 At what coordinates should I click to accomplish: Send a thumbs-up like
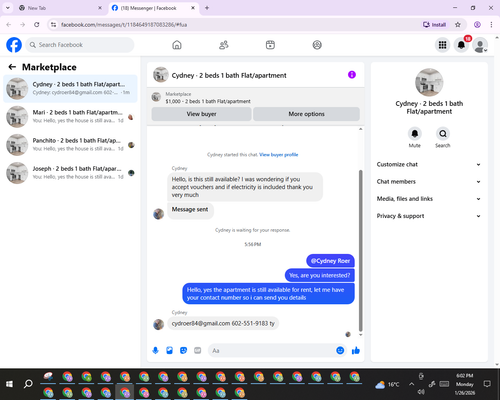click(356, 350)
